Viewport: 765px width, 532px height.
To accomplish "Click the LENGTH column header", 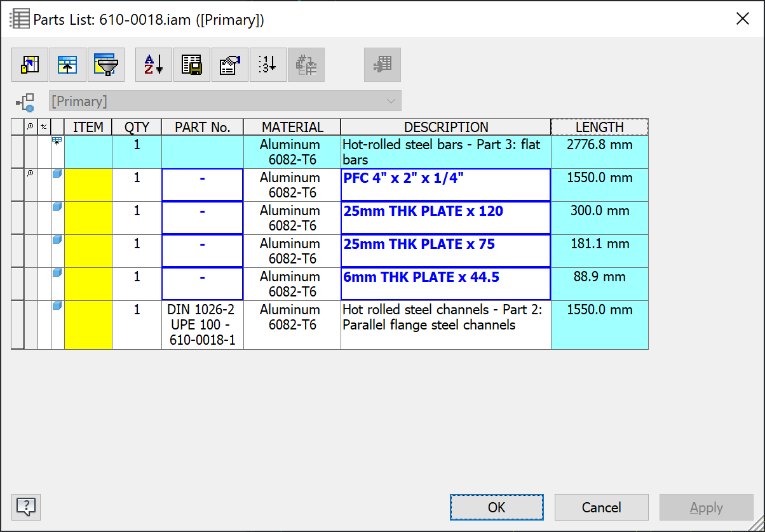I will pos(599,126).
